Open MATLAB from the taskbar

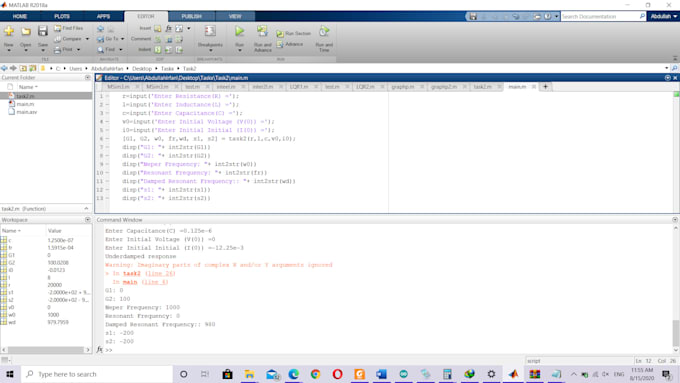pyautogui.click(x=513, y=374)
